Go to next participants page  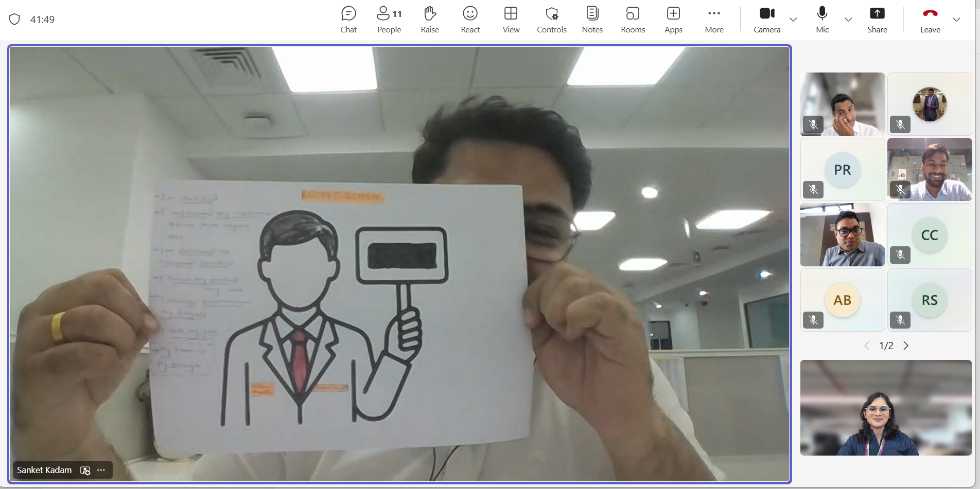click(x=906, y=346)
